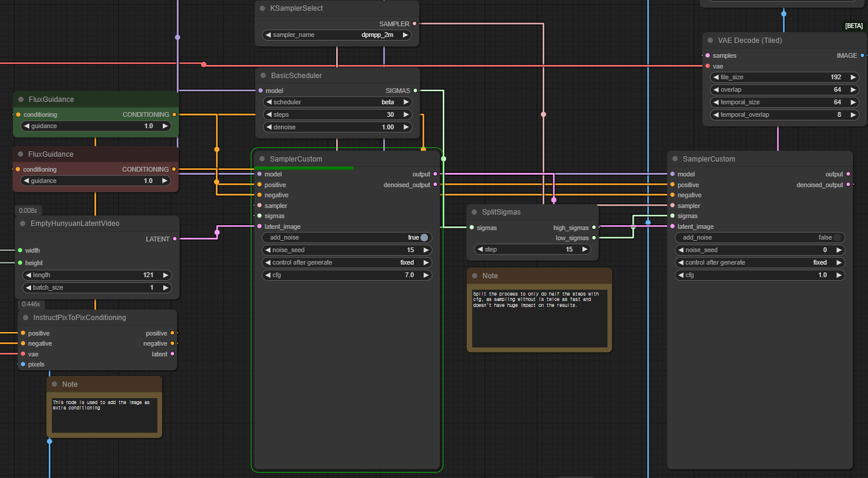
Task: Click the note text 'This node is used to add'
Action: click(x=101, y=405)
